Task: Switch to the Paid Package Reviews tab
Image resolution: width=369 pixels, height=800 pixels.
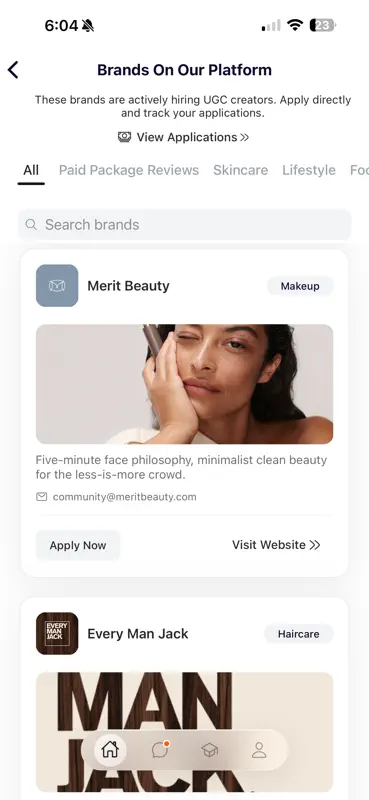Action: (129, 170)
